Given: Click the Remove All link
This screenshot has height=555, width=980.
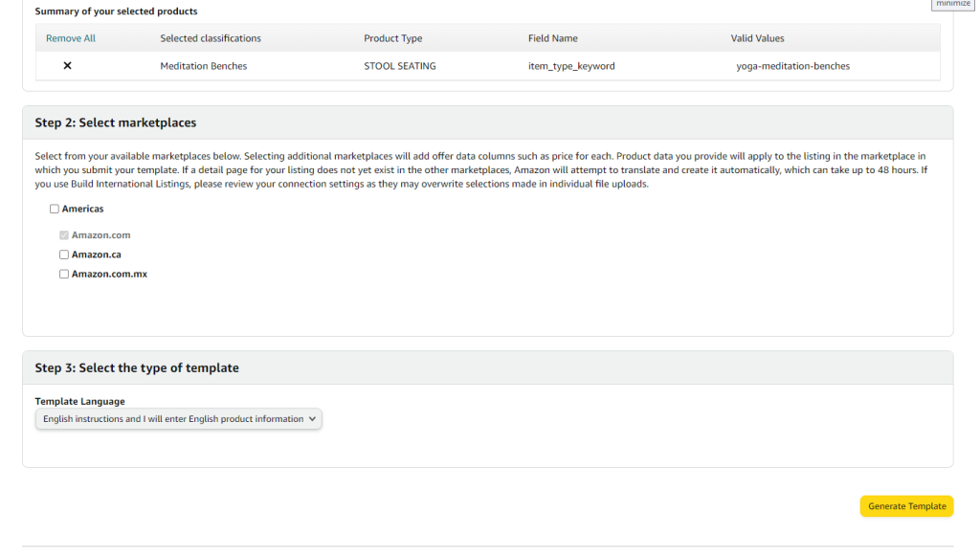Looking at the screenshot, I should click(x=71, y=38).
